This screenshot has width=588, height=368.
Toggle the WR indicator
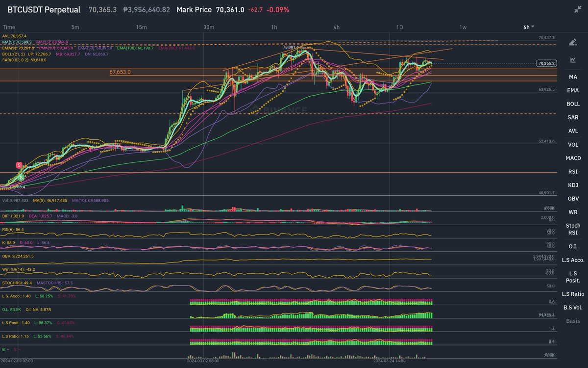573,212
